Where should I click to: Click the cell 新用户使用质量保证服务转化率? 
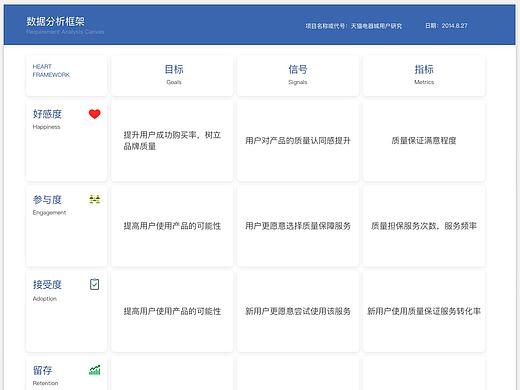tap(424, 311)
